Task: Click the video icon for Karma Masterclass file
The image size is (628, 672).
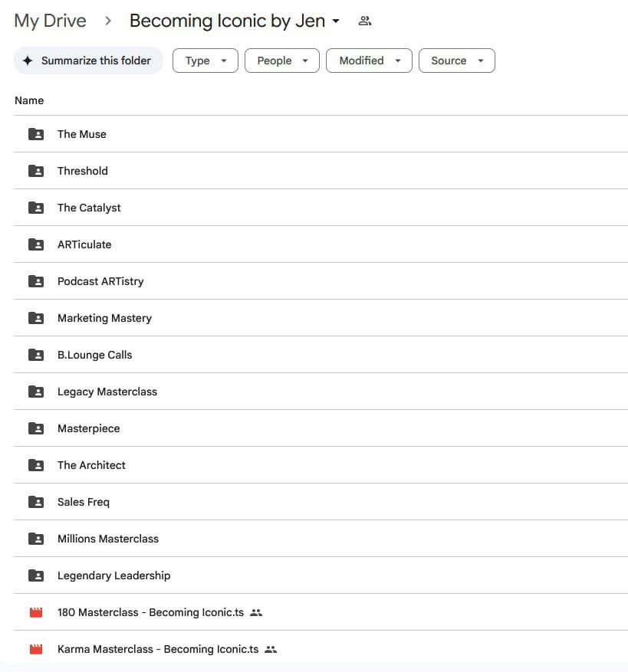Action: click(36, 648)
